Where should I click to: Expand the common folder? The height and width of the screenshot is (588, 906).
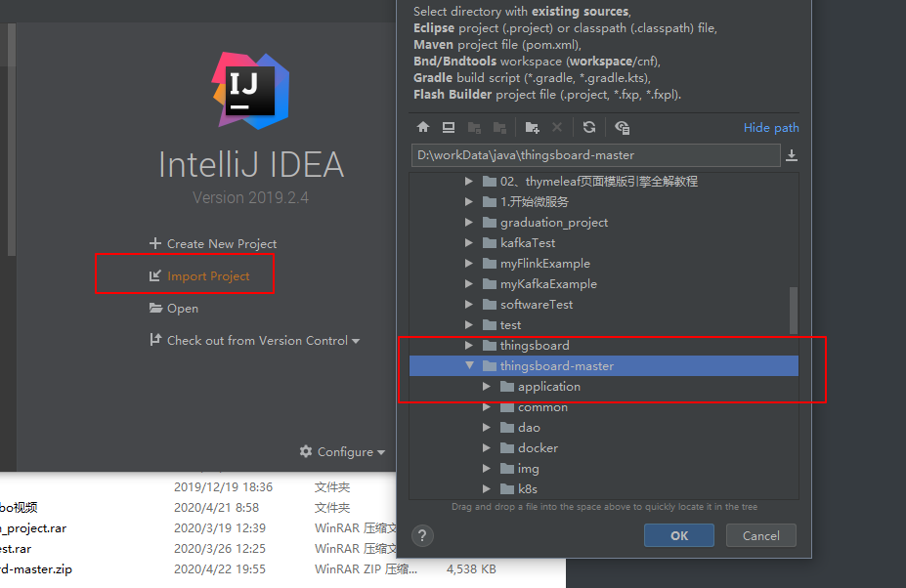click(x=487, y=407)
